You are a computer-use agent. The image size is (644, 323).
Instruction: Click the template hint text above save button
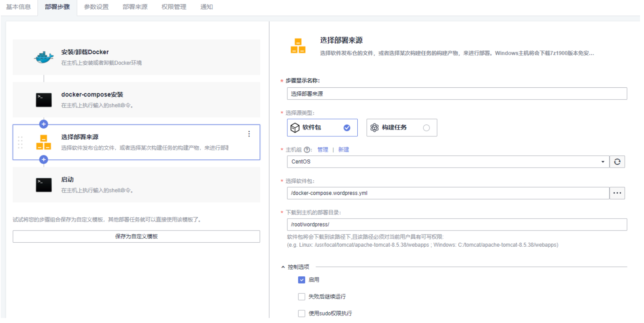coord(108,220)
